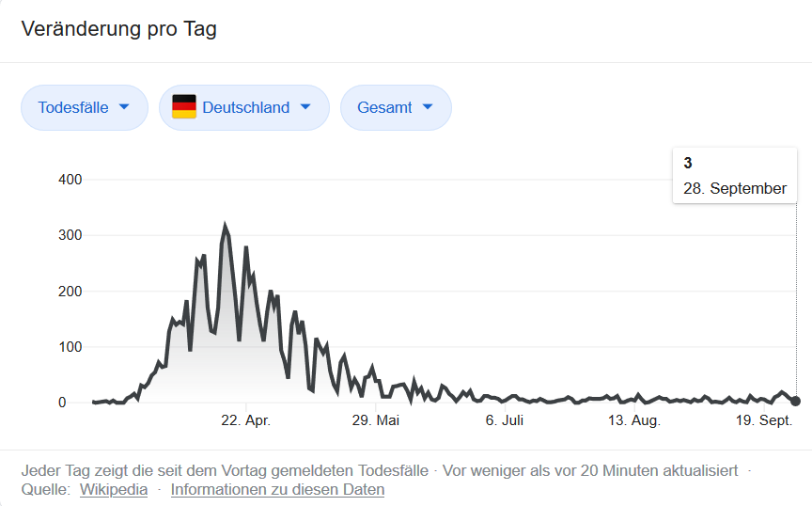Screen dimensions: 812x506
Task: Click the 28. September data point dot
Action: (796, 401)
